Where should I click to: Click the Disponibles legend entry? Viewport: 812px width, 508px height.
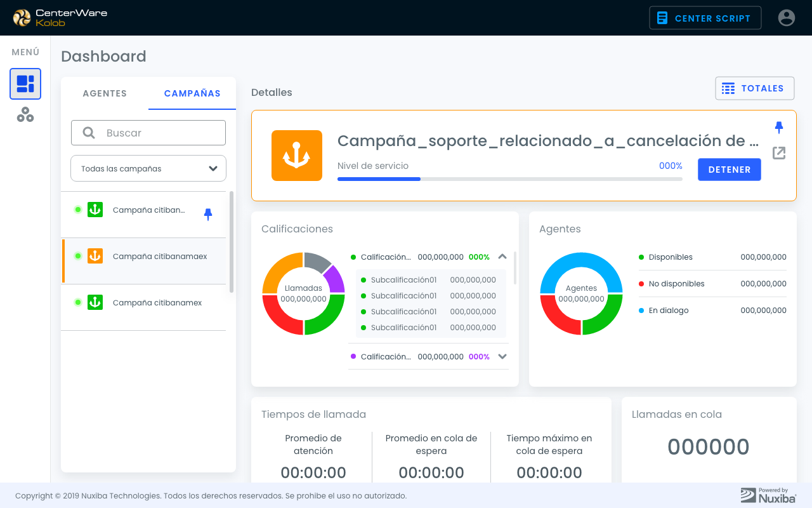[712, 257]
